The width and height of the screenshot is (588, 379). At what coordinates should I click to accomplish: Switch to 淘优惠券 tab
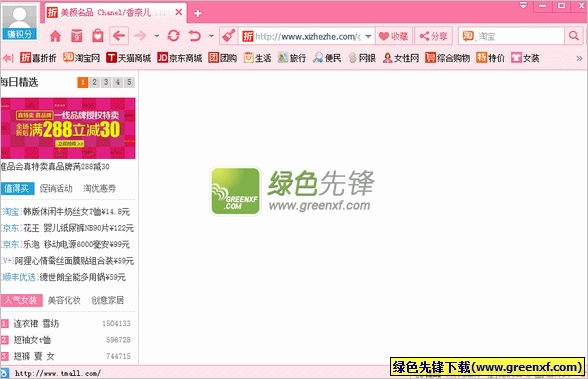point(99,189)
